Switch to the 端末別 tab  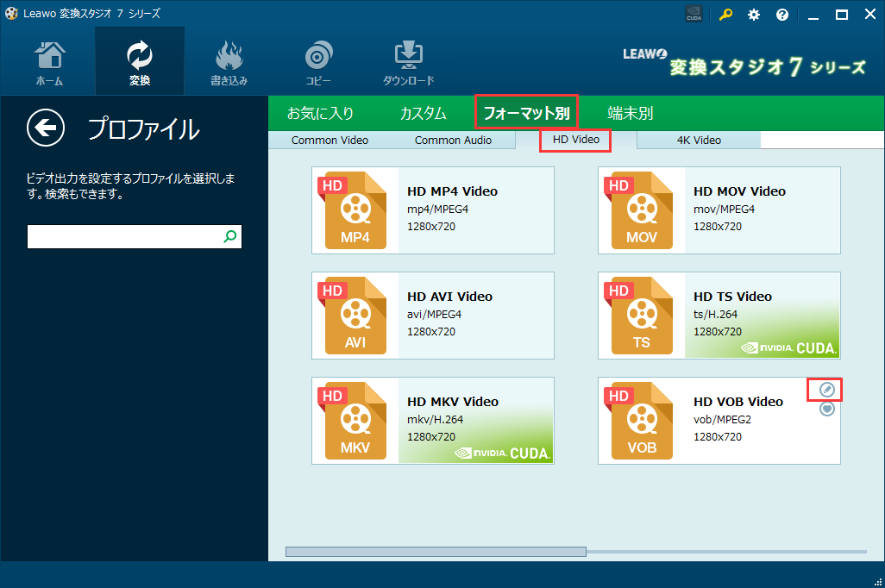[x=630, y=113]
